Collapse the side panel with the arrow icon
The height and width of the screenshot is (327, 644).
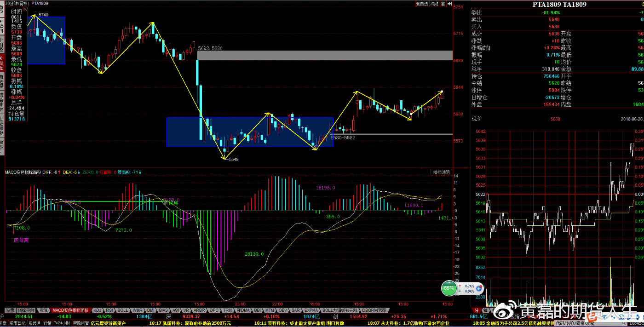[x=448, y=4]
